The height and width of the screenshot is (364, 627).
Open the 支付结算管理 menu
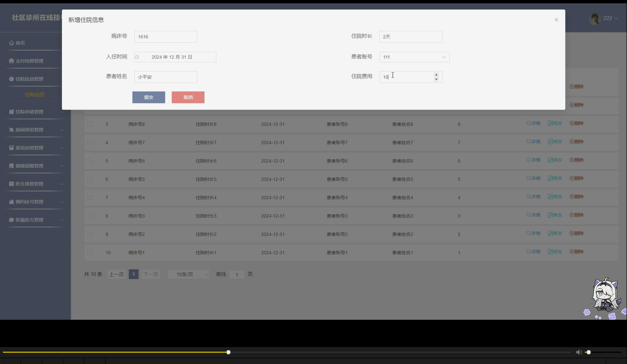point(29,61)
